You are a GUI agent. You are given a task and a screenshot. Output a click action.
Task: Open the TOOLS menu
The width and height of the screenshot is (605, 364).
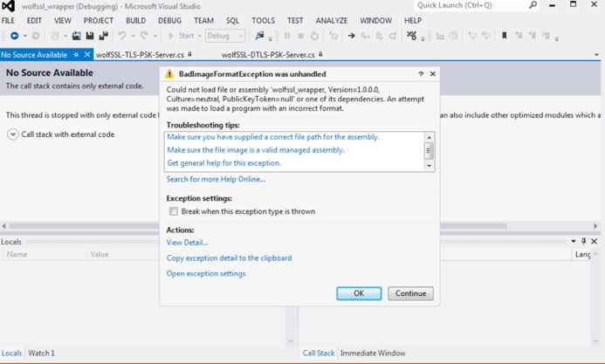263,20
